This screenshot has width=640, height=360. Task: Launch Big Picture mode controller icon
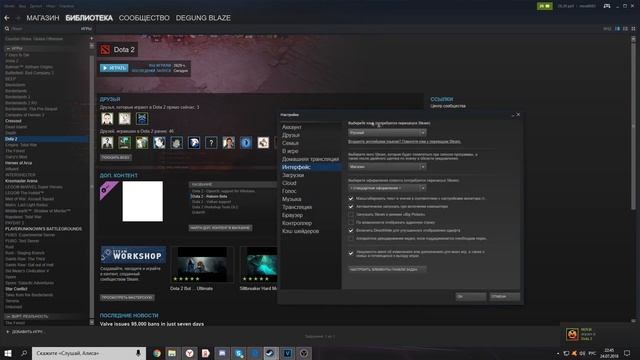point(607,6)
